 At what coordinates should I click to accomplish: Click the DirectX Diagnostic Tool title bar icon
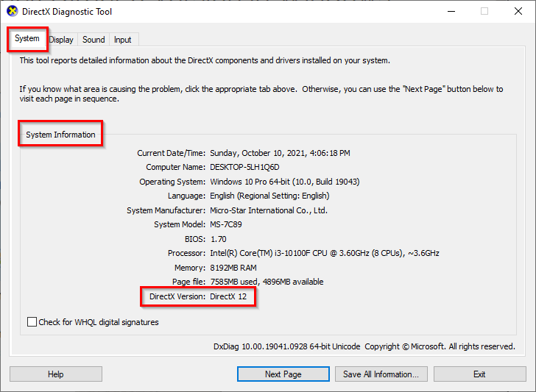[12, 11]
